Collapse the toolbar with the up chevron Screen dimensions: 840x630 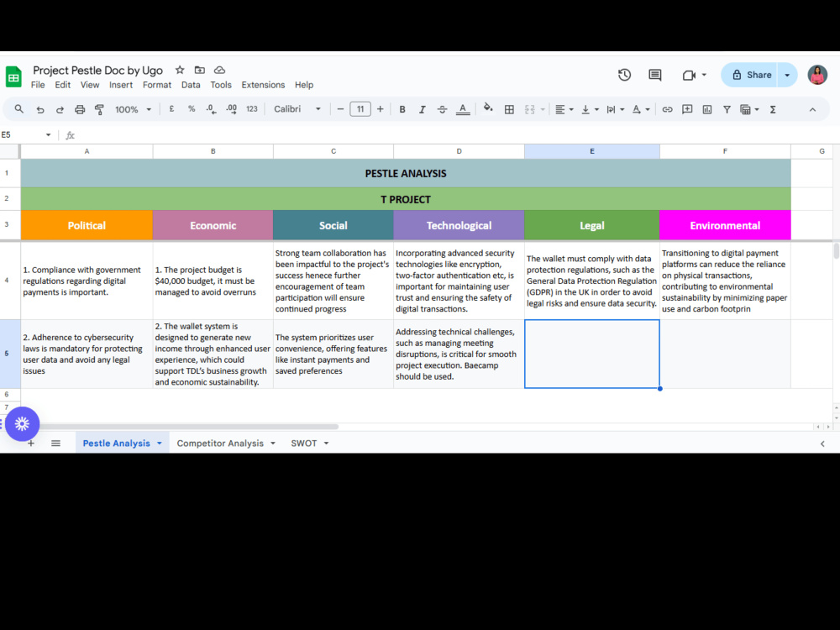coord(812,109)
